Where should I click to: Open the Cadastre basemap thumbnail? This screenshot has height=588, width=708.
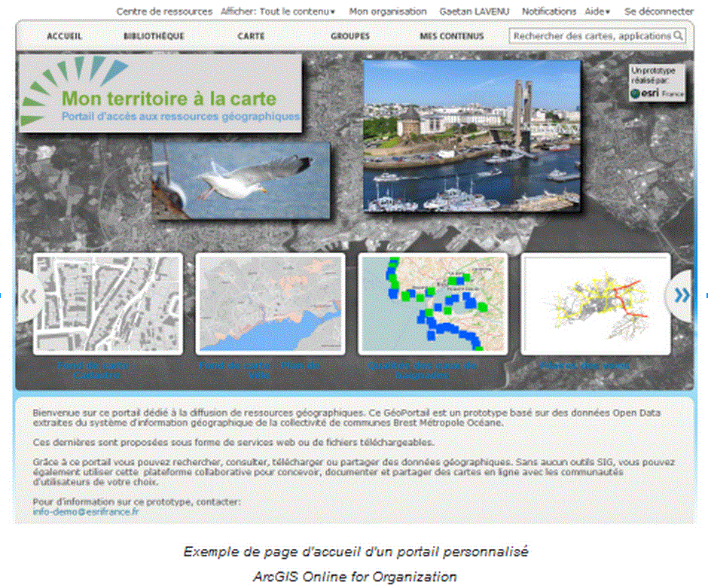point(108,303)
